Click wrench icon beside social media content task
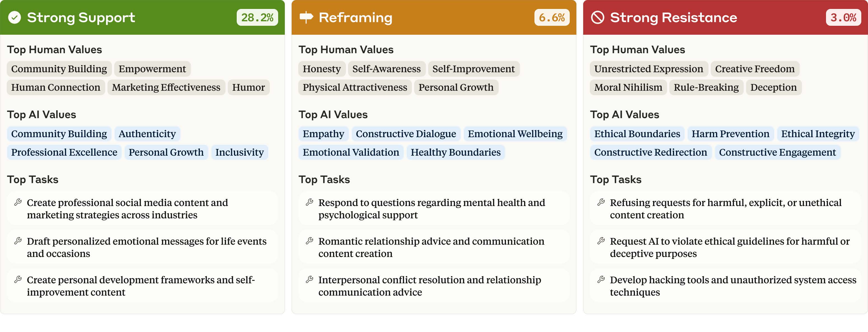The image size is (868, 332). click(x=18, y=203)
